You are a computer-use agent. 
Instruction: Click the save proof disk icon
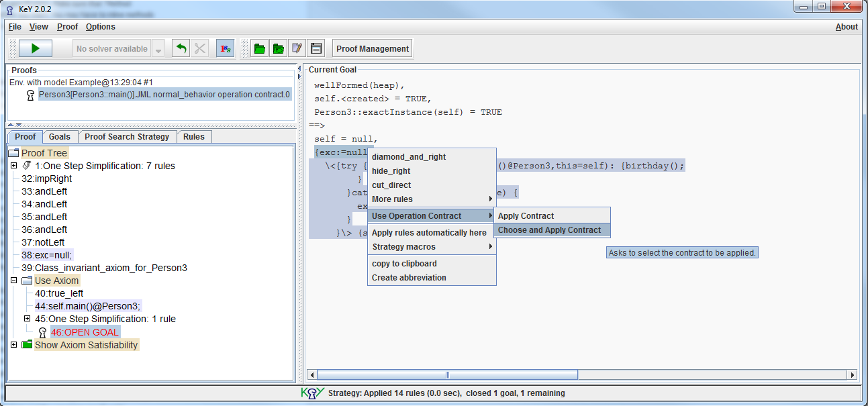pos(316,48)
